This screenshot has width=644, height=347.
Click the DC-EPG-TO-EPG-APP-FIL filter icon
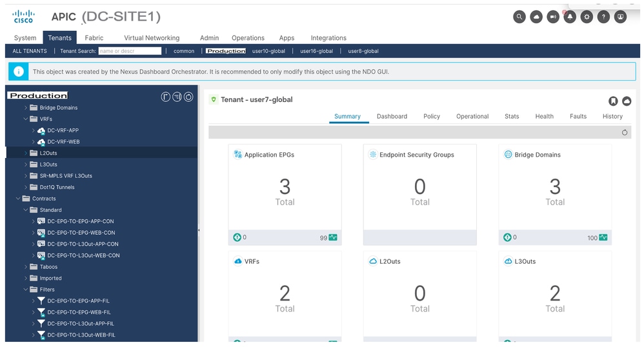41,301
